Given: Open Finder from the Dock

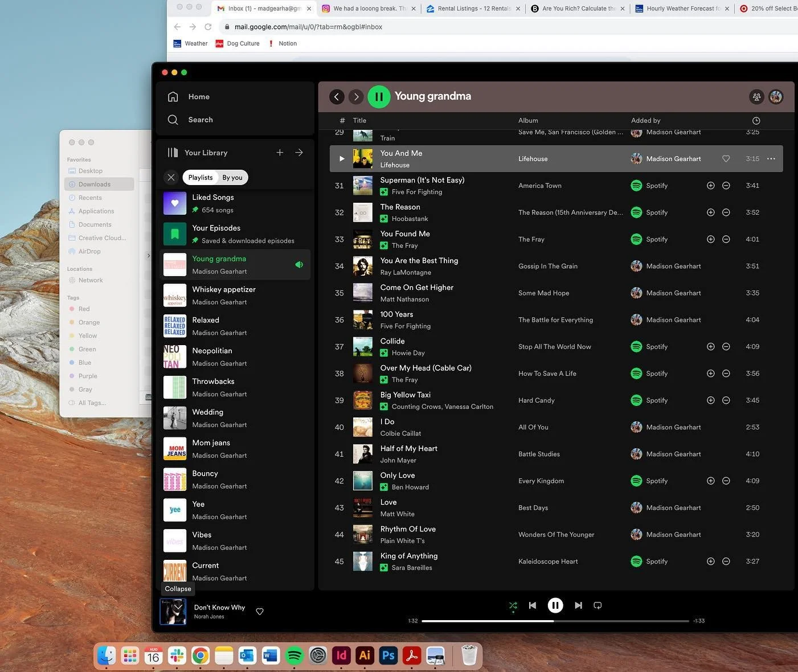Looking at the screenshot, I should click(107, 655).
